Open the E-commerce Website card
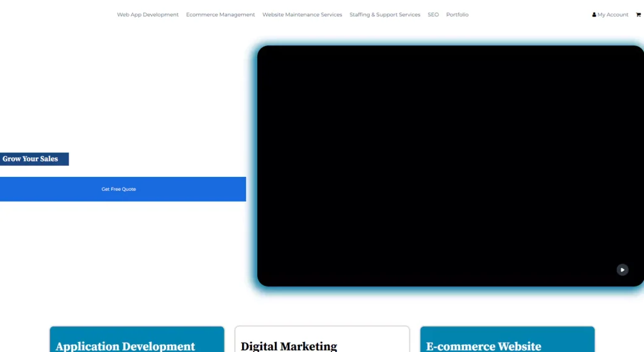The width and height of the screenshot is (644, 352). [508, 339]
